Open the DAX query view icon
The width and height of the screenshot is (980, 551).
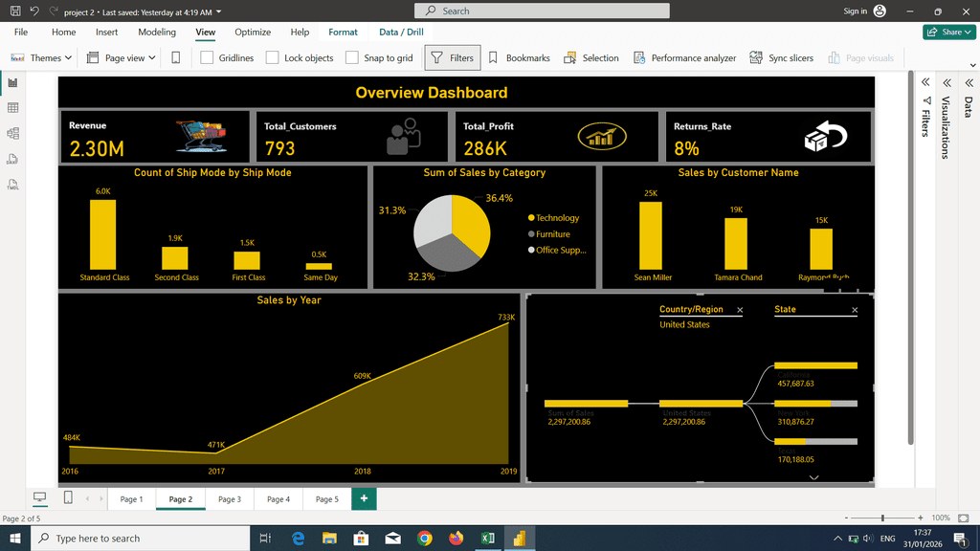point(13,160)
